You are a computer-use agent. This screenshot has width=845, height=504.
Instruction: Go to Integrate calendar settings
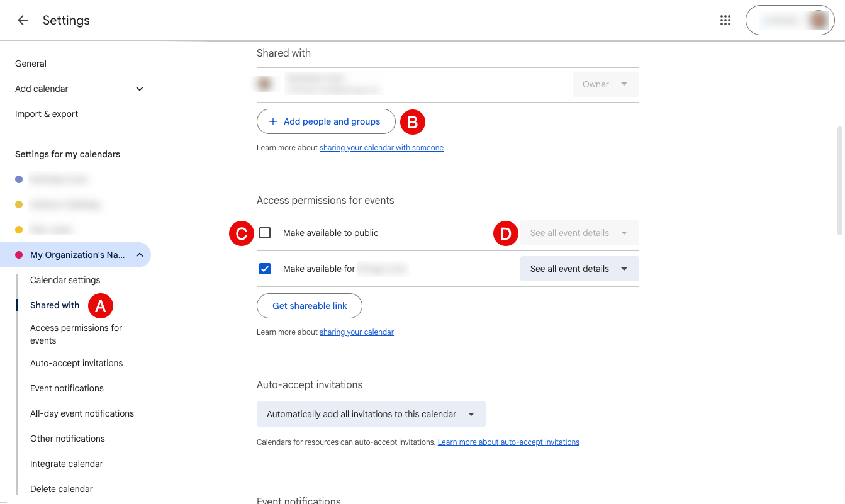66,464
